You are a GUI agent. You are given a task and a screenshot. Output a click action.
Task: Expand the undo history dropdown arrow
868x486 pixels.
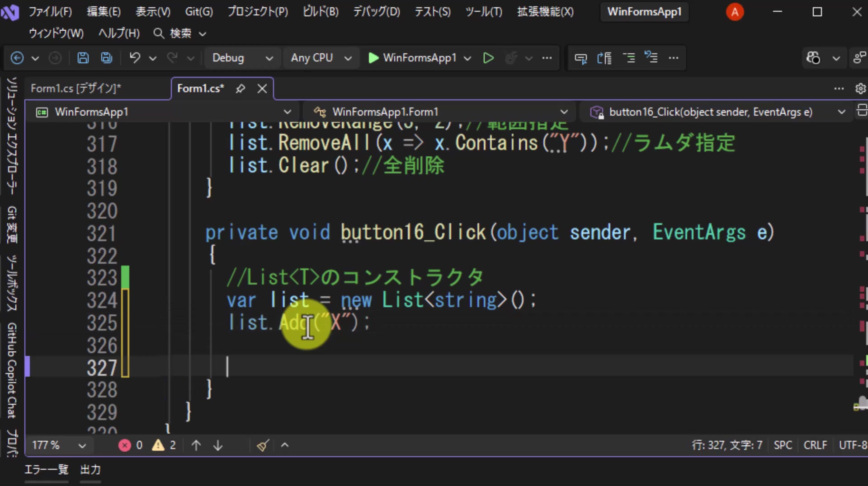[153, 58]
